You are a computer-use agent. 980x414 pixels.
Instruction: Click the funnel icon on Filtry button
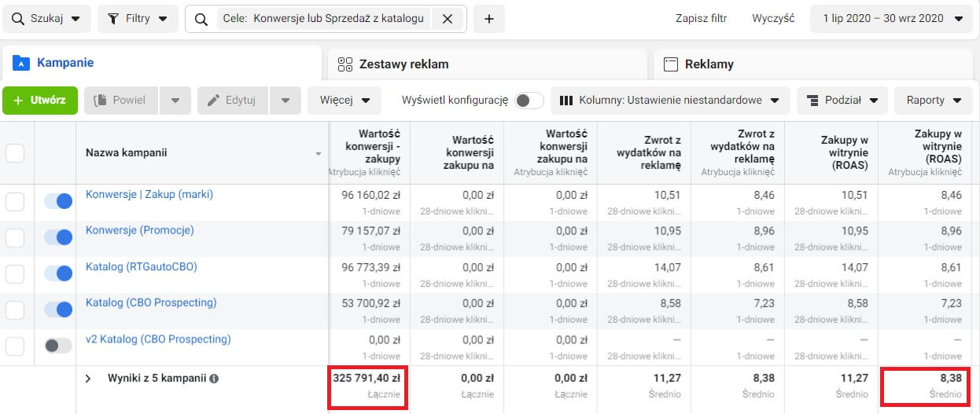pos(112,18)
